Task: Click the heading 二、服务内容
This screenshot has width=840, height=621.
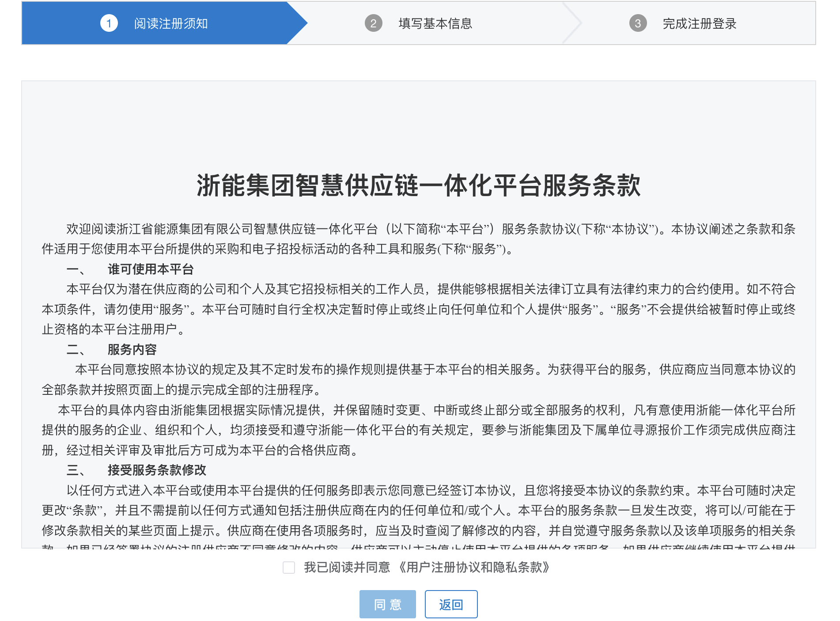Action: coord(112,349)
